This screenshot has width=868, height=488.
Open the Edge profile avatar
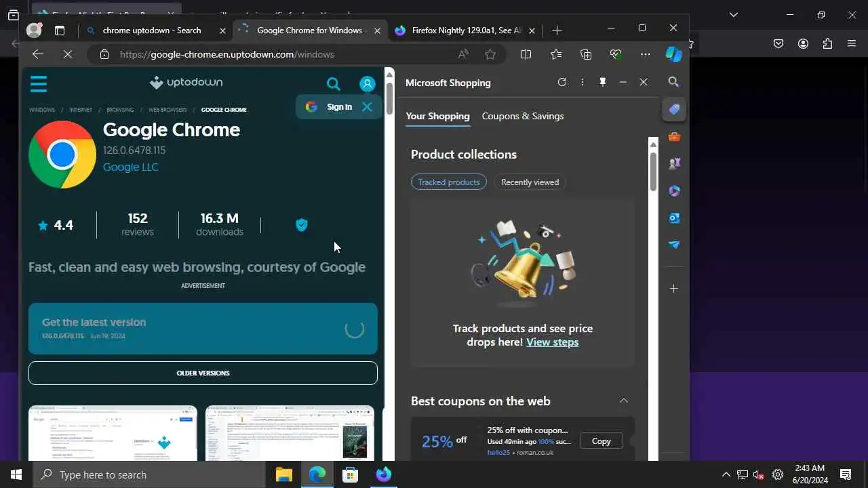click(34, 30)
